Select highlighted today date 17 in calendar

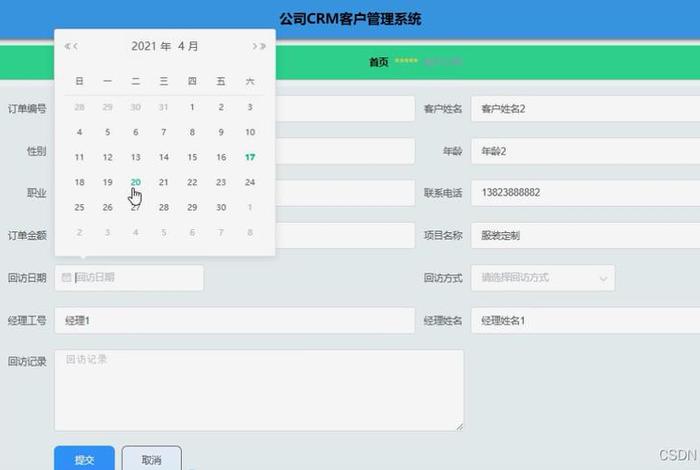(250, 157)
